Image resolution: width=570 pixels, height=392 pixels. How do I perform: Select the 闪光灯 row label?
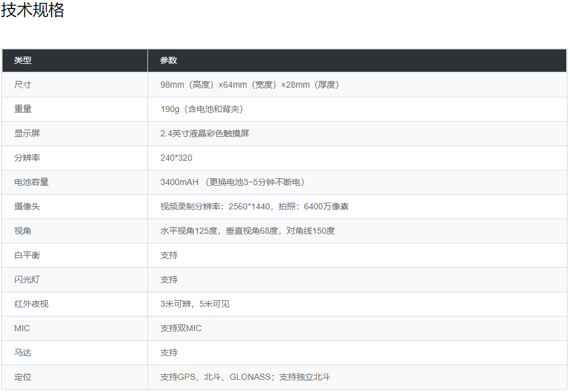[27, 279]
